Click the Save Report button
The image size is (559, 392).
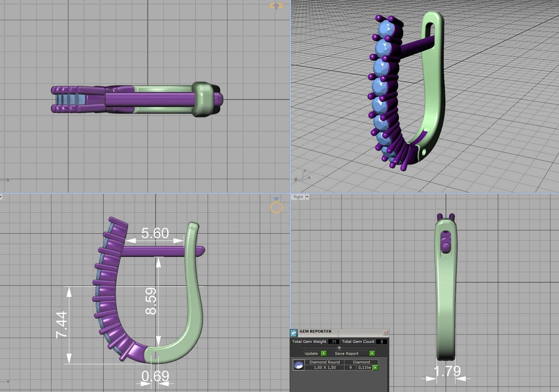tap(351, 353)
